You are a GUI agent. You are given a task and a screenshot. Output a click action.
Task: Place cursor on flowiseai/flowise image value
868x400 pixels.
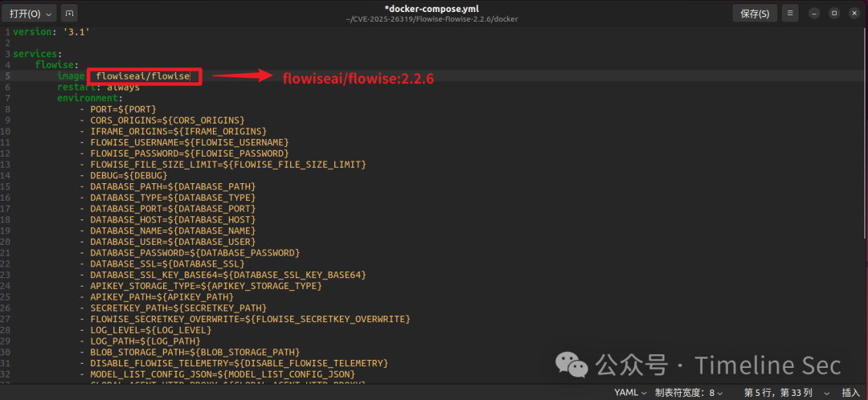coord(143,76)
